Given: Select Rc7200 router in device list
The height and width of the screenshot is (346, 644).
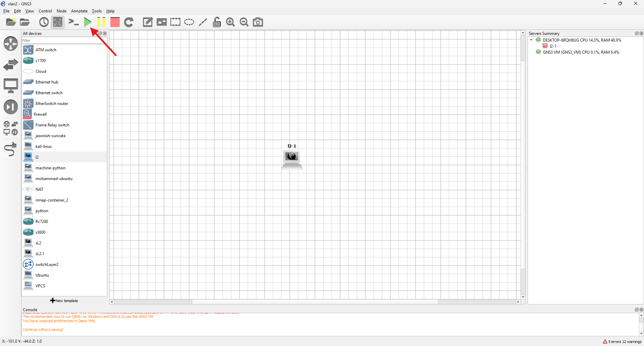Looking at the screenshot, I should coord(64,222).
